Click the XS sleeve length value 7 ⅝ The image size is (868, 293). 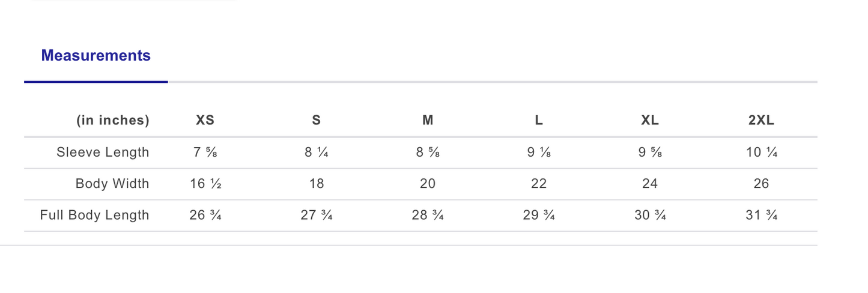click(205, 153)
